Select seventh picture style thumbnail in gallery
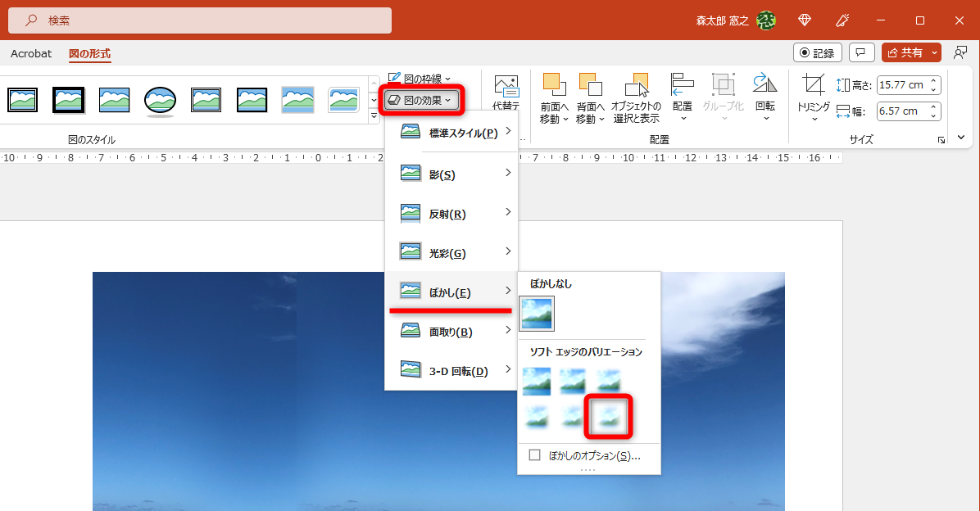 [x=297, y=100]
